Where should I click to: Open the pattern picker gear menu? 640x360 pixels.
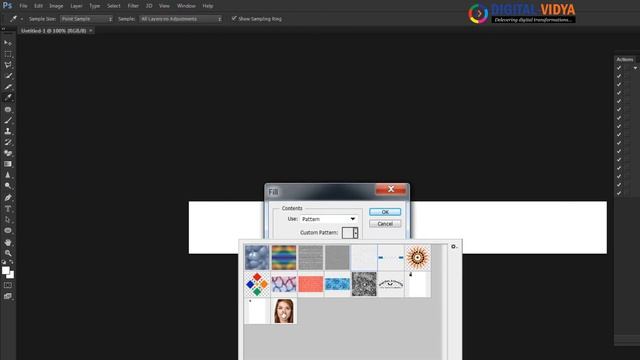(x=453, y=247)
